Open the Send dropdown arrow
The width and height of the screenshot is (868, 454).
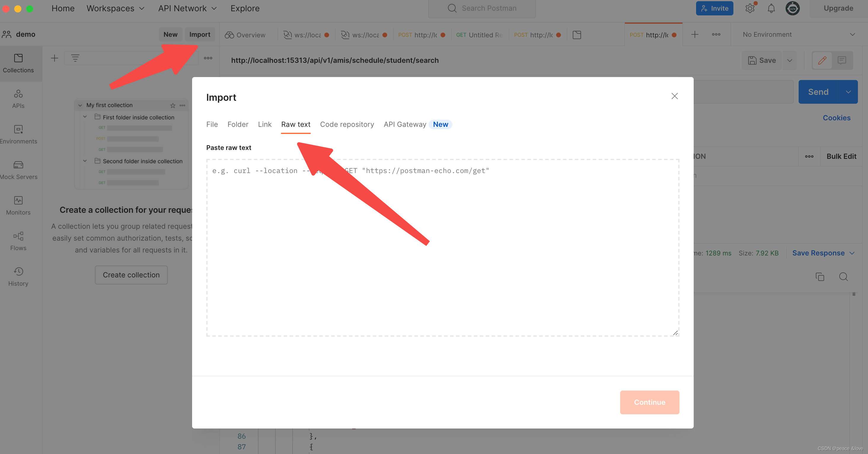848,92
